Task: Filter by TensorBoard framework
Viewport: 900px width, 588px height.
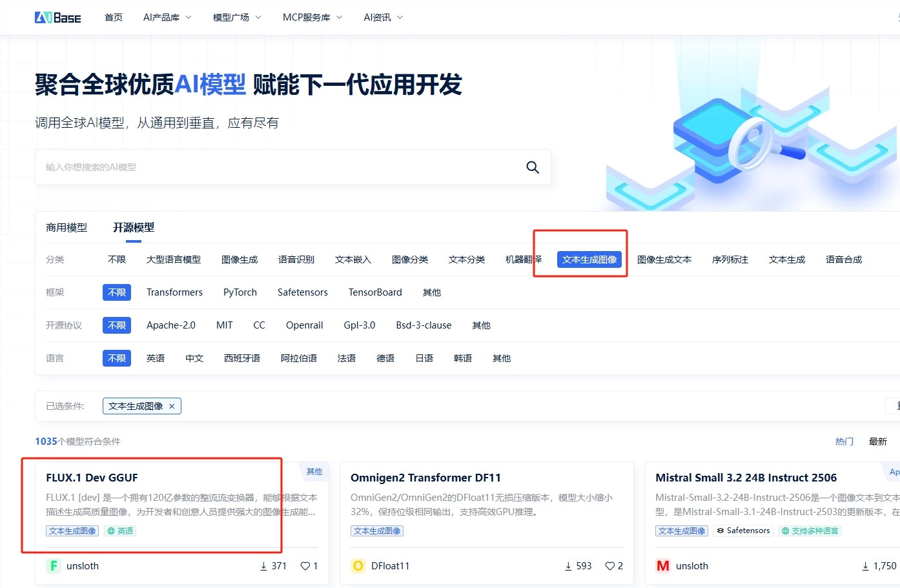Action: [375, 292]
